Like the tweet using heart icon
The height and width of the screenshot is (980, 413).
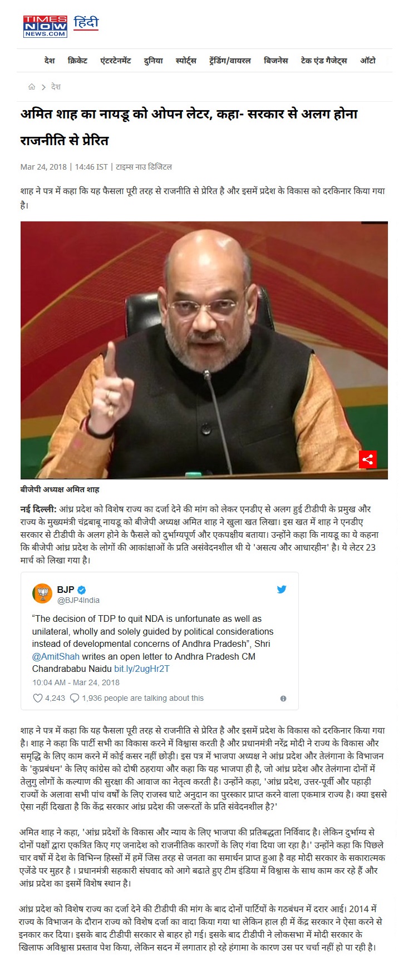click(37, 698)
